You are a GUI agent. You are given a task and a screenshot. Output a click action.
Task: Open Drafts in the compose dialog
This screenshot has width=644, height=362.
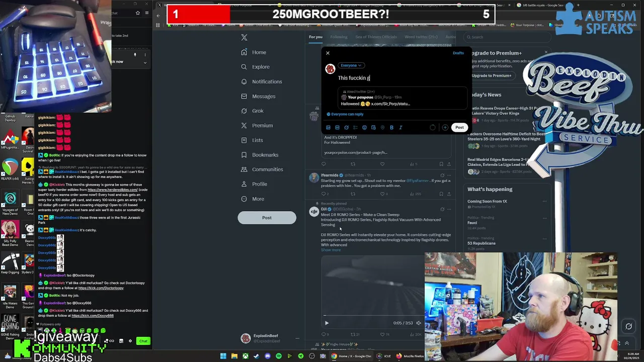(x=458, y=53)
